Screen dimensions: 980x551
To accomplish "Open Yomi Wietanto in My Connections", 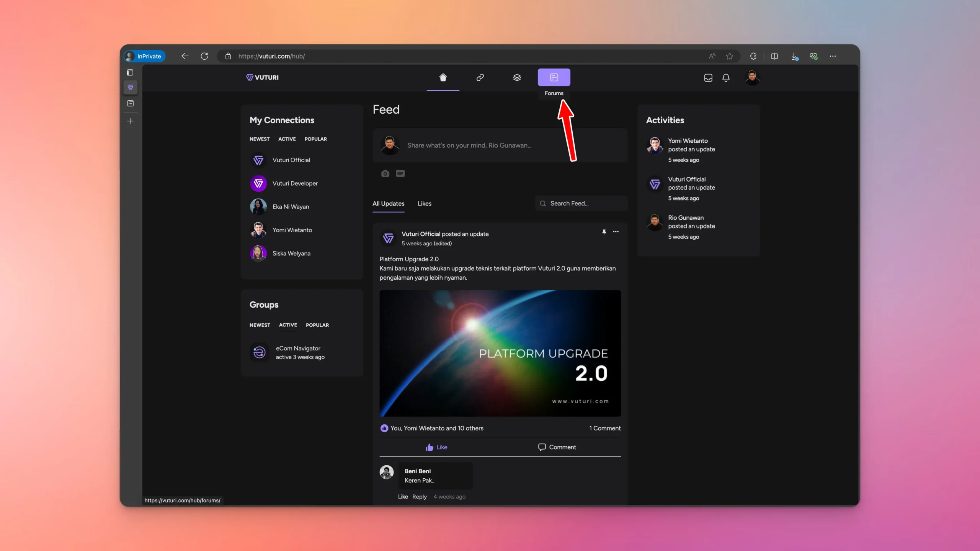I will click(x=292, y=230).
